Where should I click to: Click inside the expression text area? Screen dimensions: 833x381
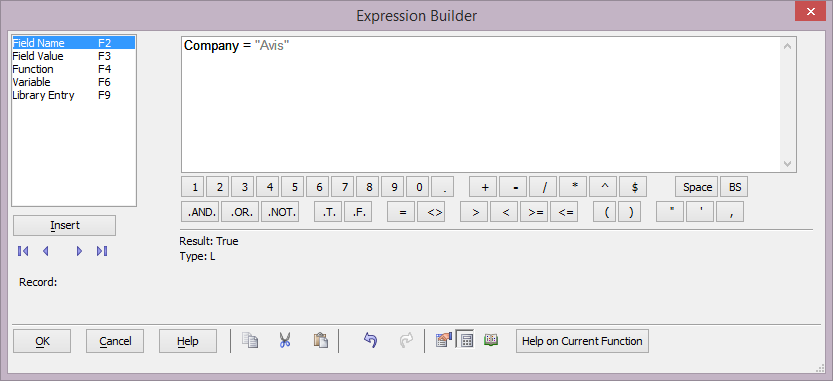coord(481,105)
